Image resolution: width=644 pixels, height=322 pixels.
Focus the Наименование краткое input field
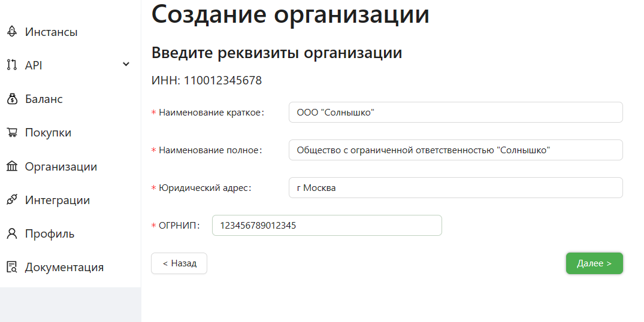pyautogui.click(x=455, y=113)
